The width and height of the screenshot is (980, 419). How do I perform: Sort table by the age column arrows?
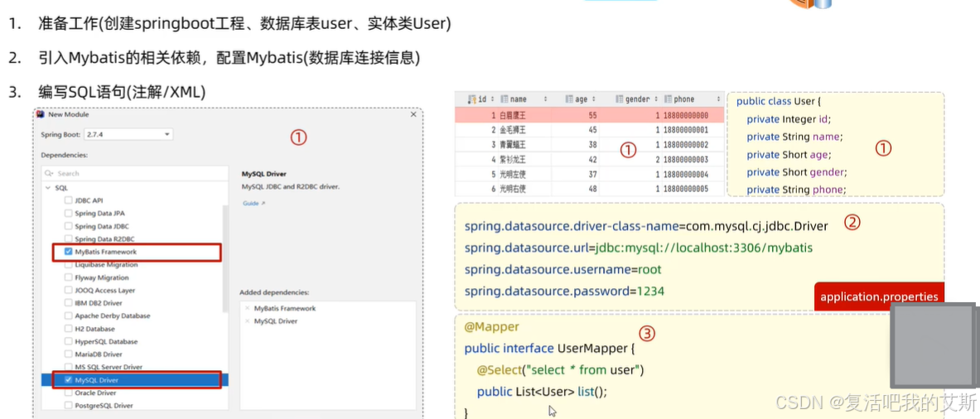[594, 99]
